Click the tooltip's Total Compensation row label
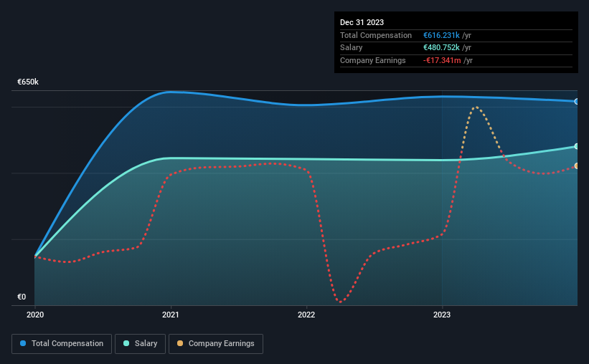The width and height of the screenshot is (589, 364). click(x=376, y=35)
